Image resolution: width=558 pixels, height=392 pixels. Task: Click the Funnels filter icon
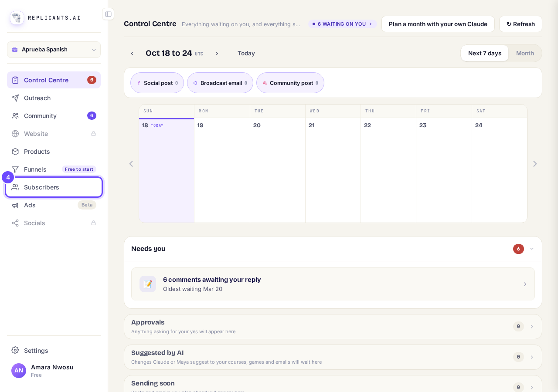coord(15,169)
